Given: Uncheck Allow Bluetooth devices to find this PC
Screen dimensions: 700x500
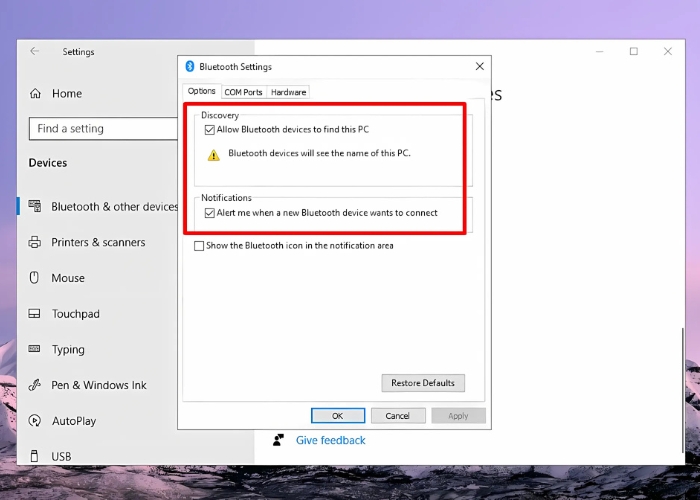Looking at the screenshot, I should pyautogui.click(x=210, y=130).
